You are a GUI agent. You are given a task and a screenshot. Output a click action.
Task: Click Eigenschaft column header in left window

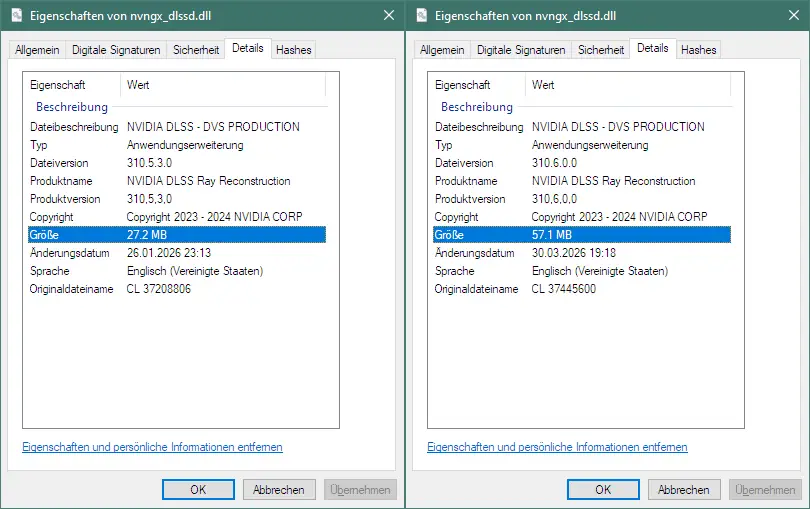(72, 85)
